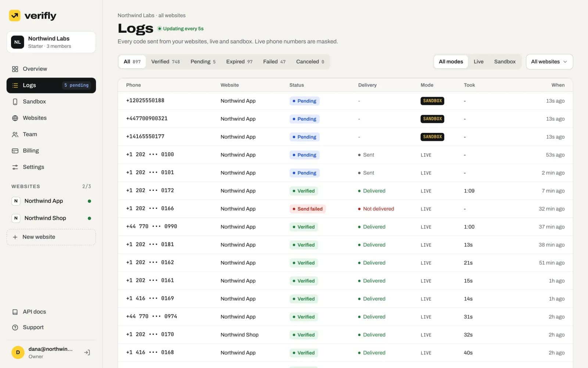The width and height of the screenshot is (588, 368).
Task: Click the 32 min ago timestamp
Action: (x=552, y=209)
